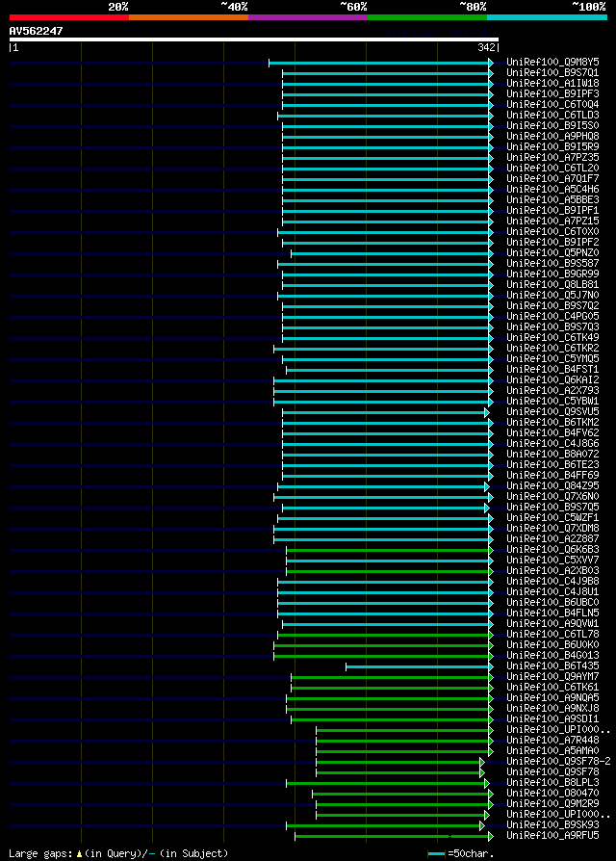The width and height of the screenshot is (616, 861).
Task: Click the cyan =50char. scale bar sample
Action: 436,854
